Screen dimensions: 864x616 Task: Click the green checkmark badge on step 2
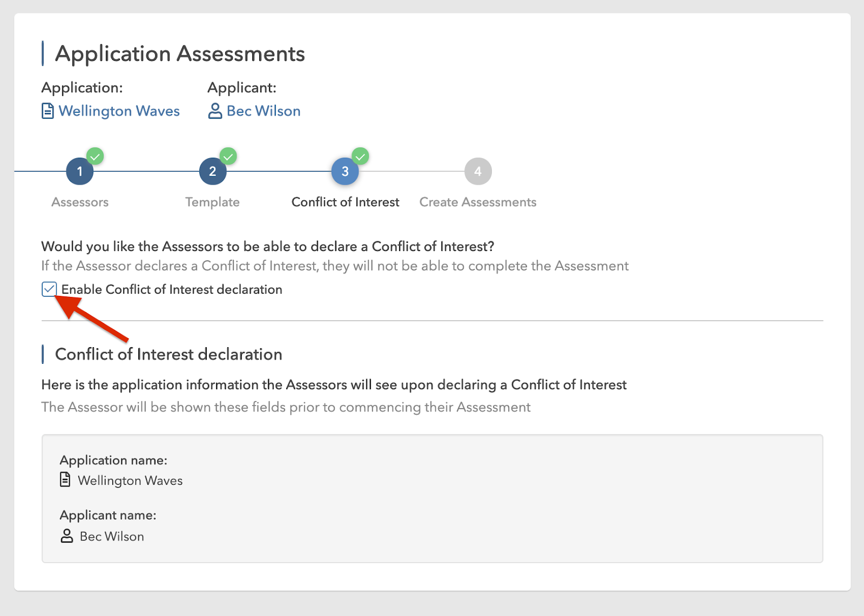(228, 157)
